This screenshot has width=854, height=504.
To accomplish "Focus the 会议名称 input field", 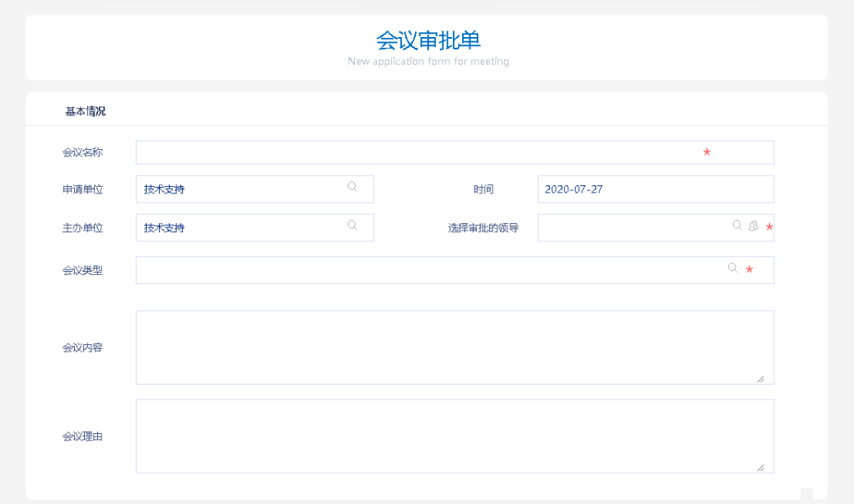I will (x=455, y=152).
